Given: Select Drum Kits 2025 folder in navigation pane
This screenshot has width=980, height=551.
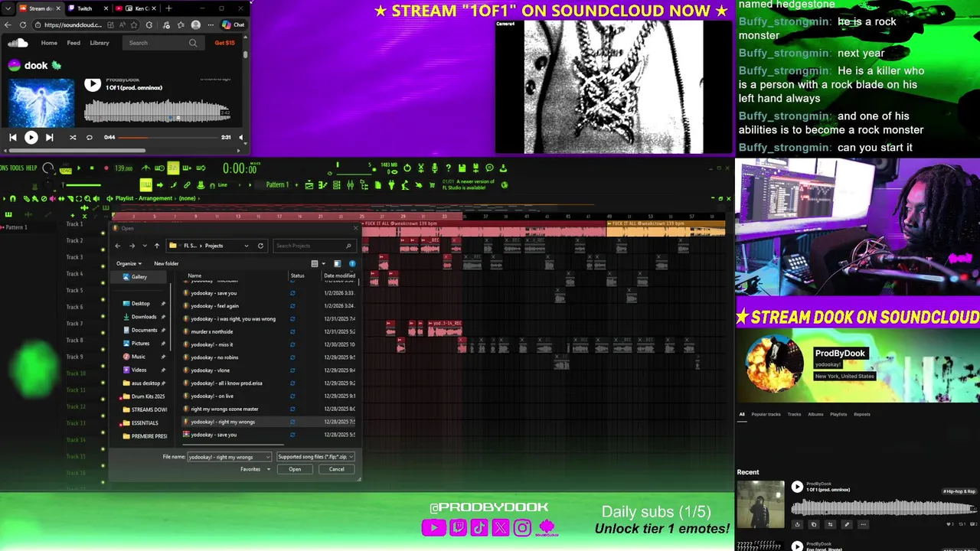Looking at the screenshot, I should pyautogui.click(x=148, y=396).
